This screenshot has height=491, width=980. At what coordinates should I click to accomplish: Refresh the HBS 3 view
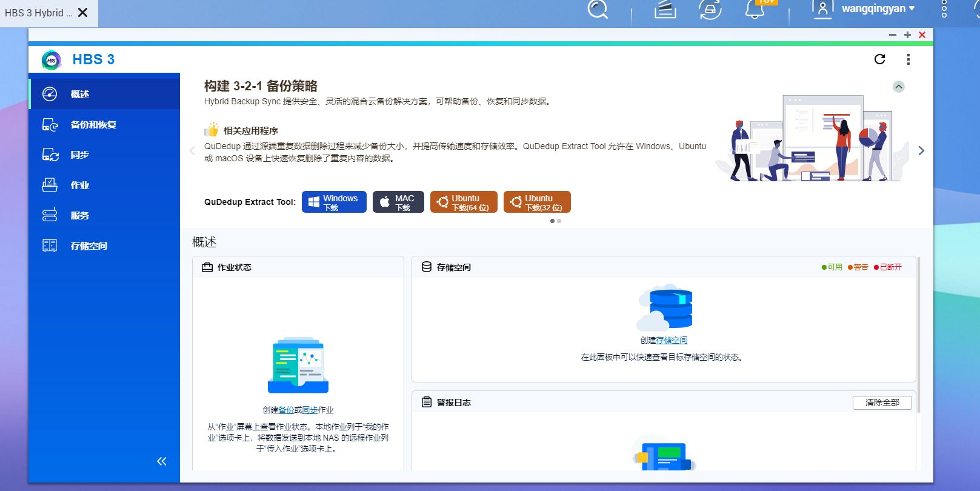tap(880, 59)
